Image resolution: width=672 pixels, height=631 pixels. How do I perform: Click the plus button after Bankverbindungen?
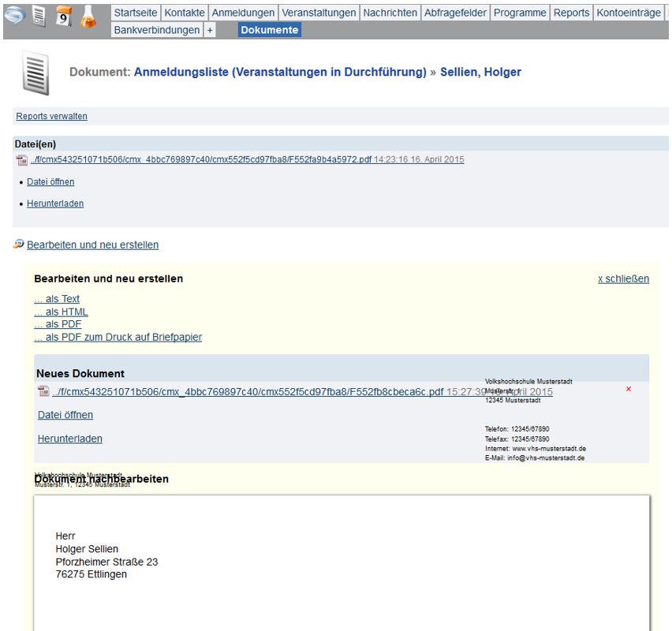click(210, 30)
